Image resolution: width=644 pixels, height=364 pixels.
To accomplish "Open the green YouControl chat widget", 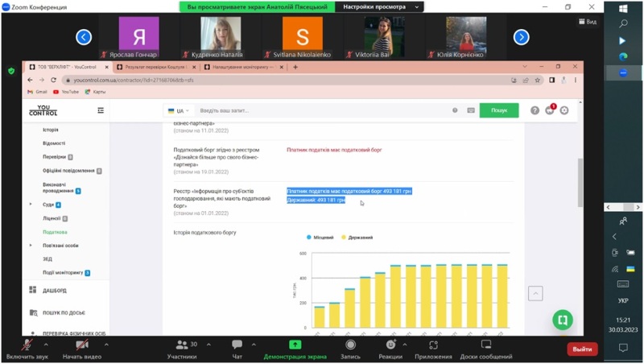I will click(563, 320).
